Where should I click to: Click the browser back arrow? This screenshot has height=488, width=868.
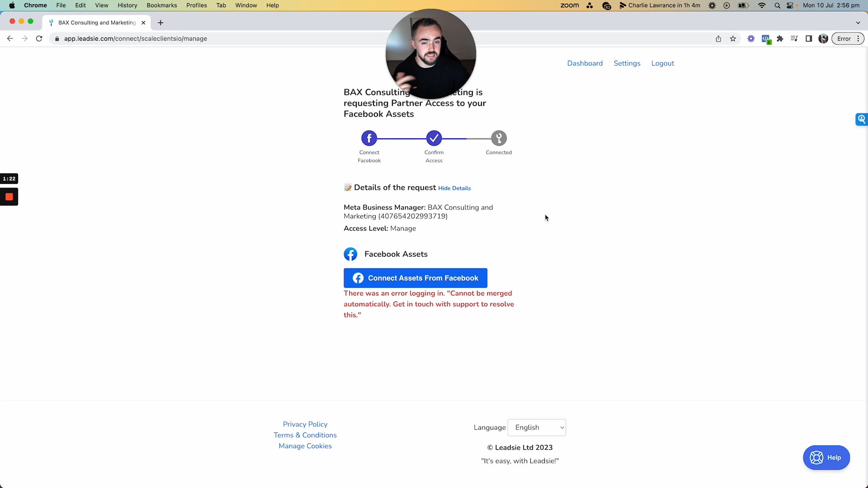tap(10, 38)
